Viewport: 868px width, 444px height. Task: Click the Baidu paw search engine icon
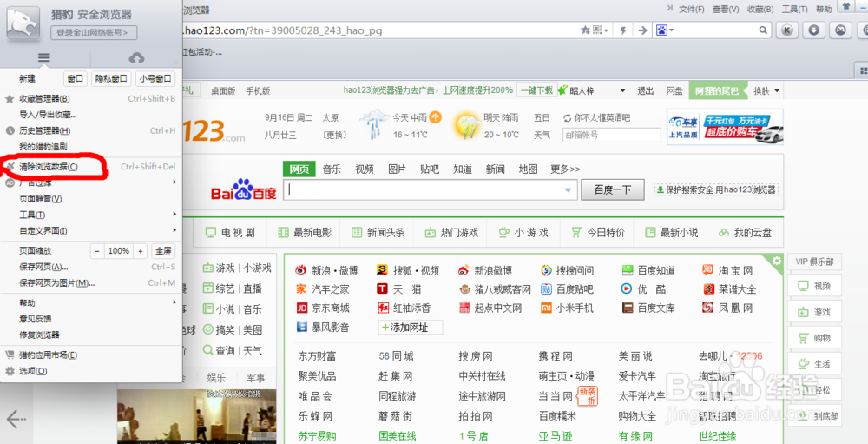(x=661, y=30)
